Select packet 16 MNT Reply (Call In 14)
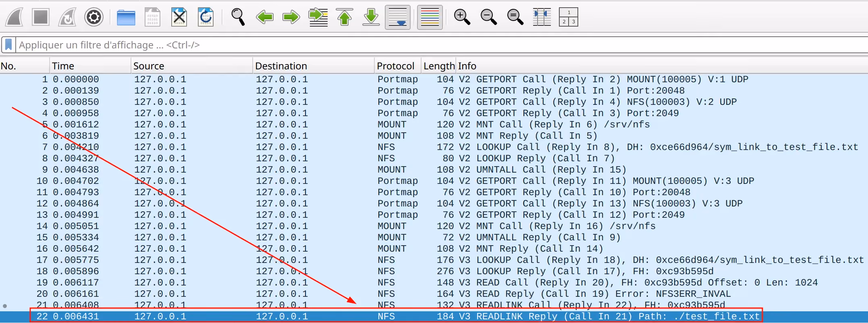 [x=434, y=249]
